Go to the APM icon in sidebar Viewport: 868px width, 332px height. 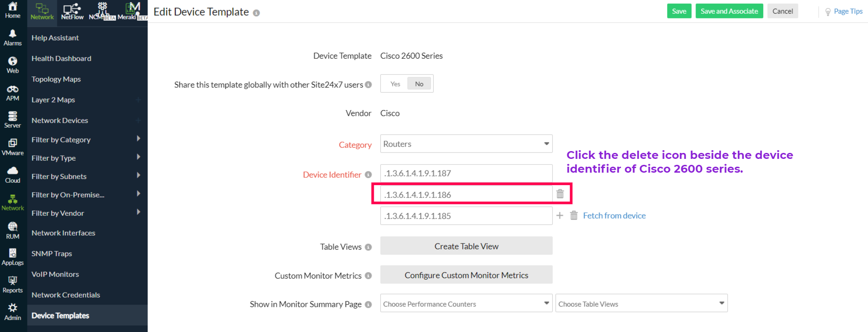click(12, 93)
